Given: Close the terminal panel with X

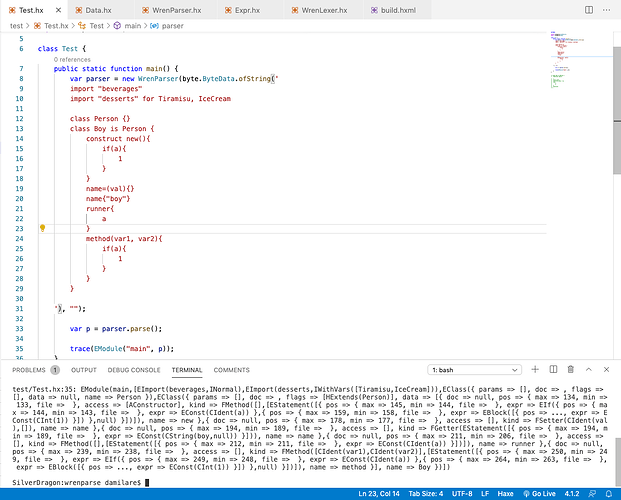Looking at the screenshot, I should (x=606, y=370).
